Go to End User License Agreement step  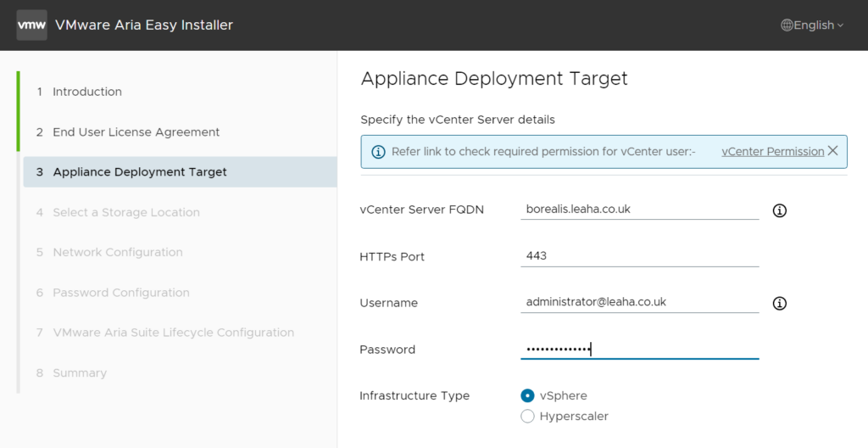(x=180, y=132)
